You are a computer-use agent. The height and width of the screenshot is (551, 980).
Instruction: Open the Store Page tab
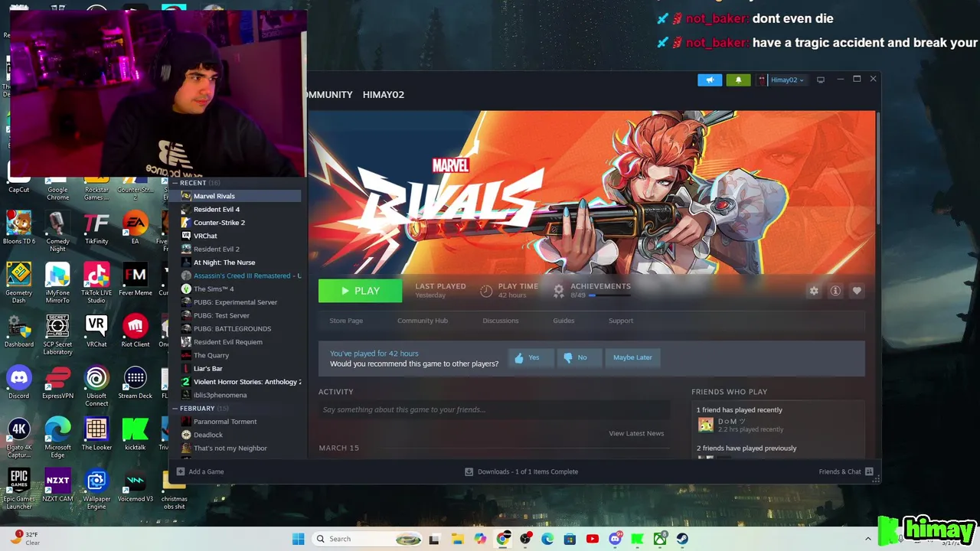click(346, 321)
